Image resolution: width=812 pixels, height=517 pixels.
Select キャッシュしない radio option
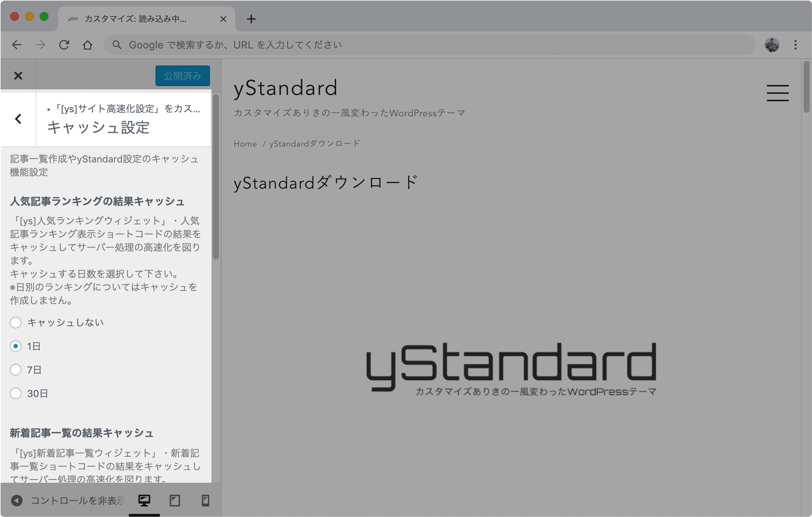pyautogui.click(x=16, y=323)
